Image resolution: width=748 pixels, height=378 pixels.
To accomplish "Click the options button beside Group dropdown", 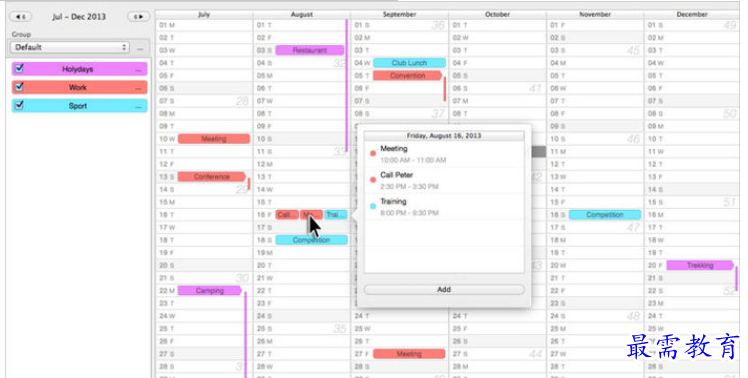I will coord(140,48).
